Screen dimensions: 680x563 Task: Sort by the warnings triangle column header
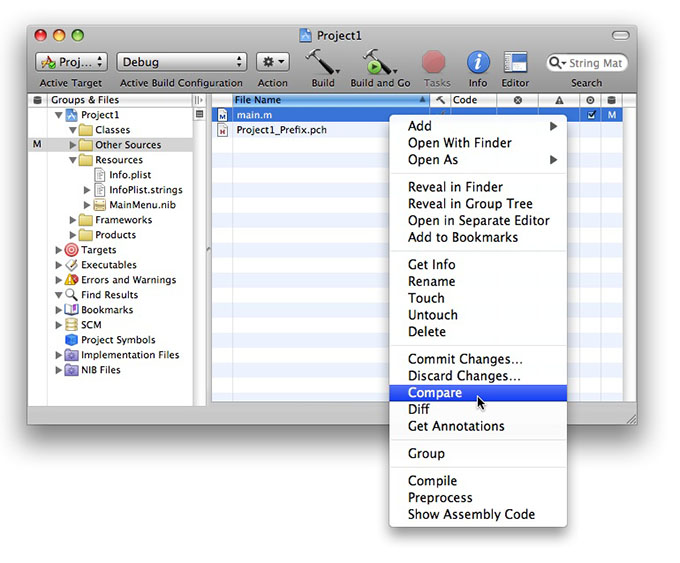pos(559,100)
